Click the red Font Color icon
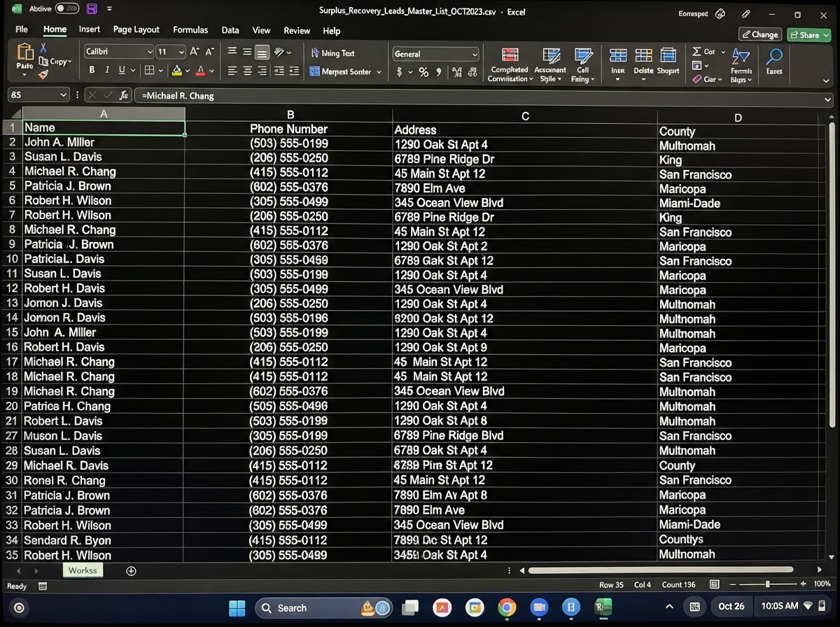Viewport: 840px width, 627px height. tap(201, 70)
